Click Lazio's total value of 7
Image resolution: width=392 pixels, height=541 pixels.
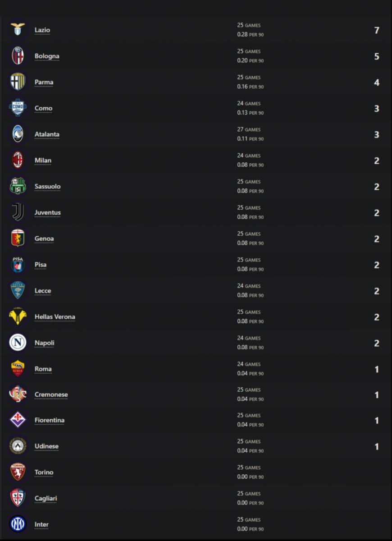click(x=377, y=30)
